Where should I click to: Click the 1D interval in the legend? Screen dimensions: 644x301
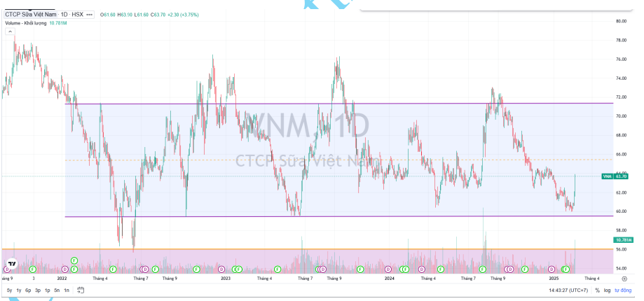[64, 15]
